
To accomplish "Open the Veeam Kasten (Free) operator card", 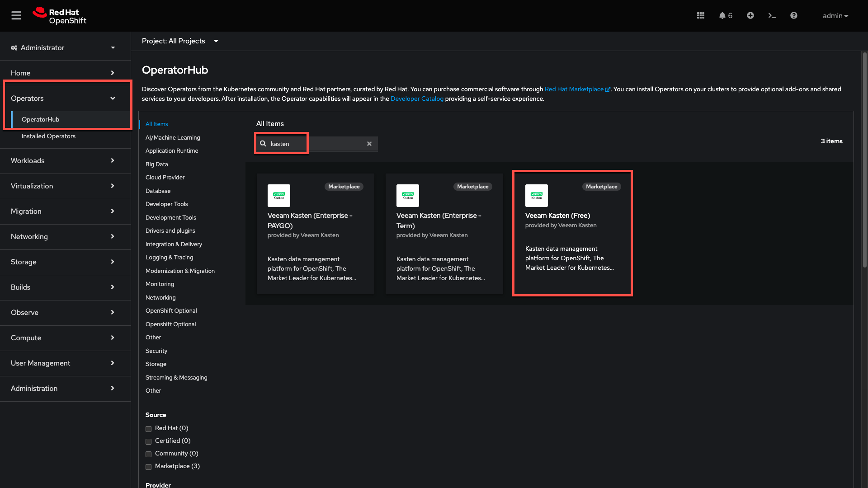I will [x=573, y=234].
